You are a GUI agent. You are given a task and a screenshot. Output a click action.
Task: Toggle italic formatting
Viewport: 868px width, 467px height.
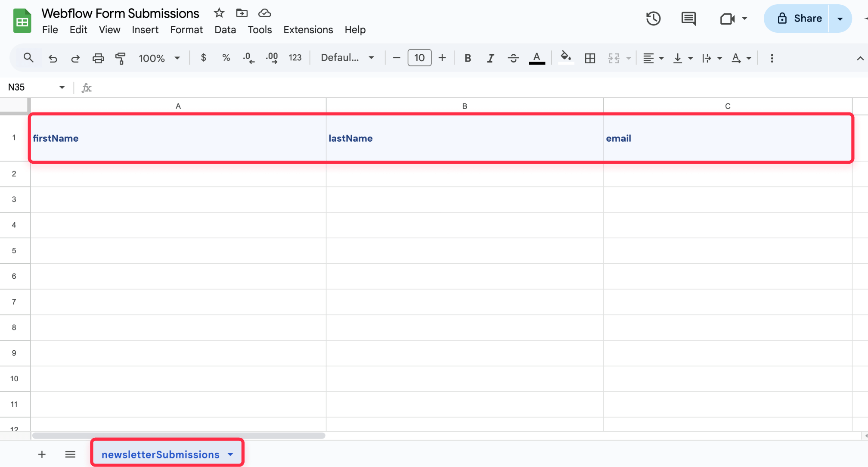point(490,58)
